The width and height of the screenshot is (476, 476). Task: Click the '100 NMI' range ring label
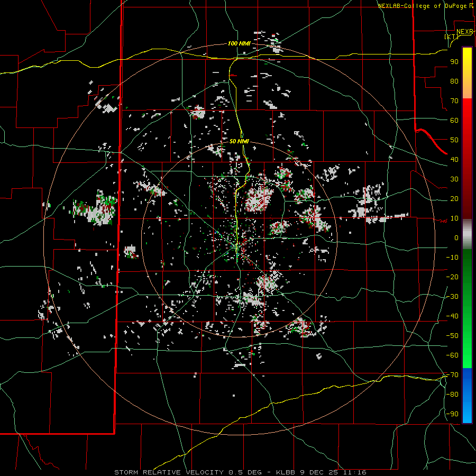pyautogui.click(x=239, y=43)
